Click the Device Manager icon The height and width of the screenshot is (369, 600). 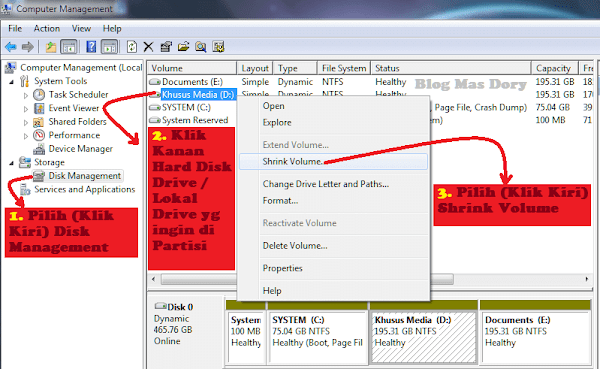point(39,149)
